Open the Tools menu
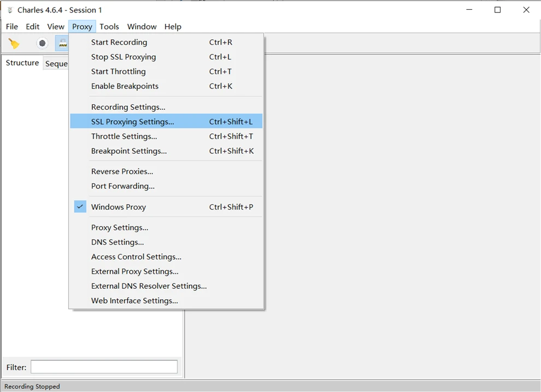541x392 pixels. pyautogui.click(x=109, y=27)
